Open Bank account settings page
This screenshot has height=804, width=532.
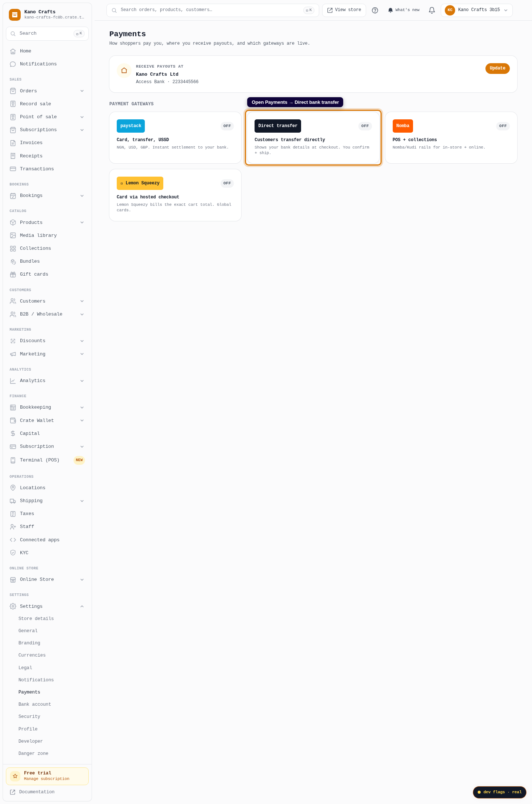click(x=35, y=704)
